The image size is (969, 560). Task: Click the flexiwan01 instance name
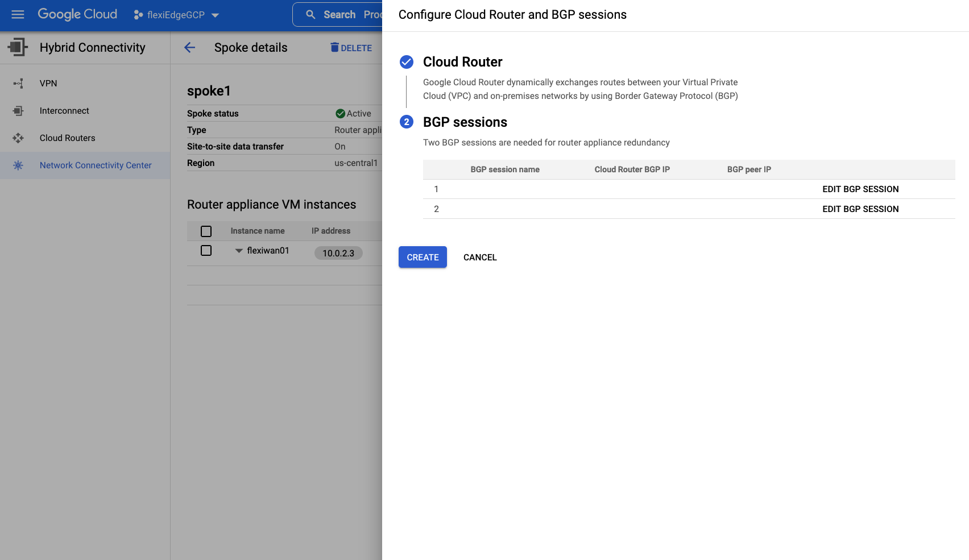tap(268, 251)
